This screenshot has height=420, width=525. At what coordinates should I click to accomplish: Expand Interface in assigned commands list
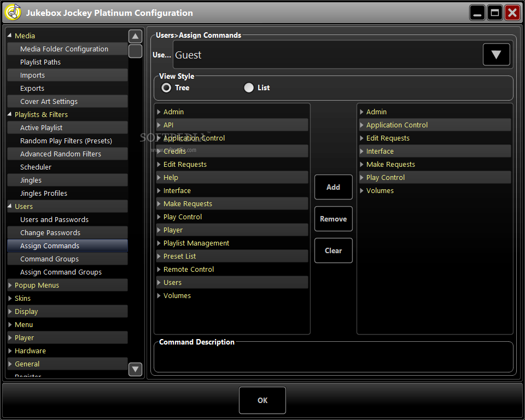361,151
